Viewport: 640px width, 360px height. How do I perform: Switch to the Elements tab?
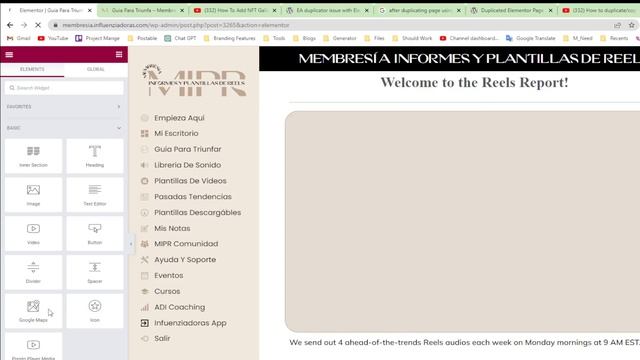coord(32,69)
